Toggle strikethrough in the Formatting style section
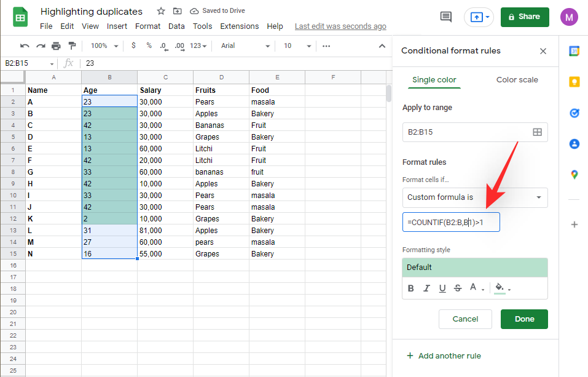588x377 pixels. (x=458, y=288)
